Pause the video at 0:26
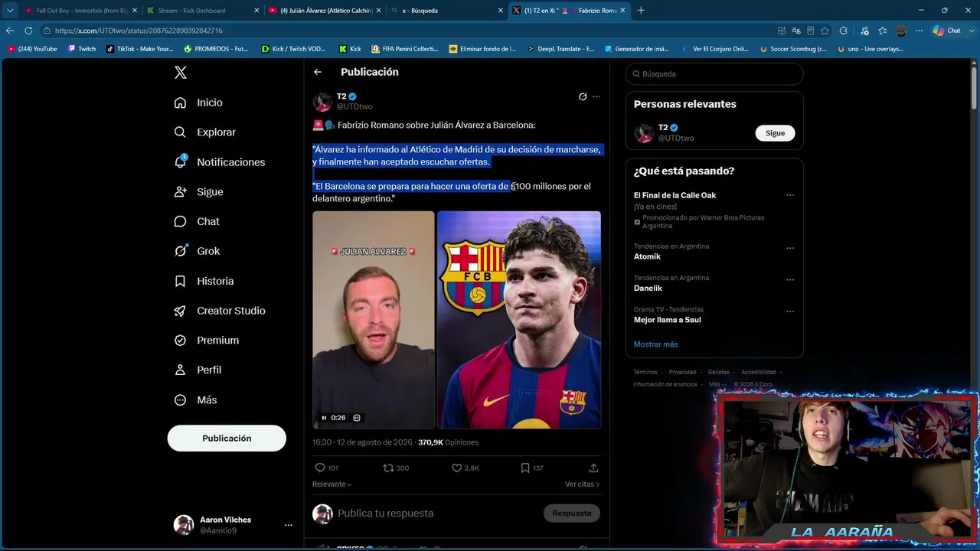Image resolution: width=980 pixels, height=551 pixels. point(324,418)
